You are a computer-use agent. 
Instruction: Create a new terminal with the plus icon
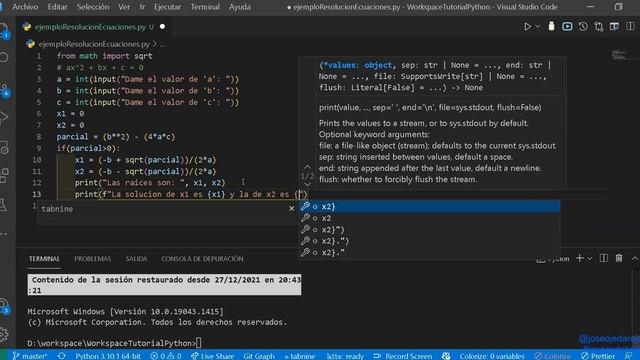coord(580,258)
